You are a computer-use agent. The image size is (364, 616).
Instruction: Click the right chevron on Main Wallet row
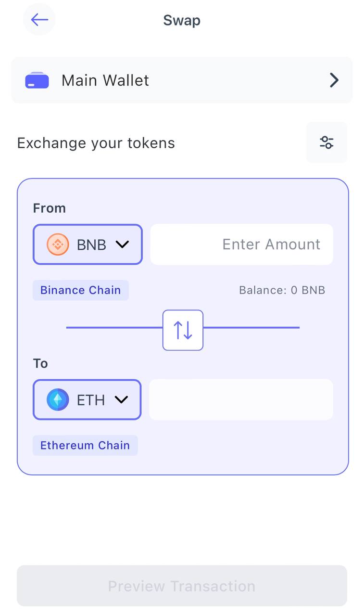pos(334,80)
